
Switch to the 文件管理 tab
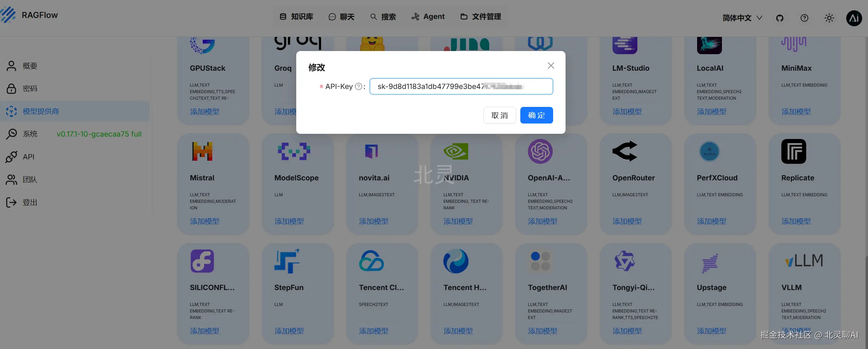click(x=481, y=17)
